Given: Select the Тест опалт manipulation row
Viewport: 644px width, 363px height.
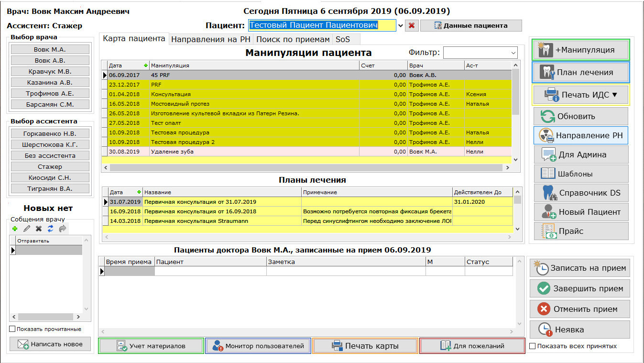Looking at the screenshot, I should click(x=307, y=123).
